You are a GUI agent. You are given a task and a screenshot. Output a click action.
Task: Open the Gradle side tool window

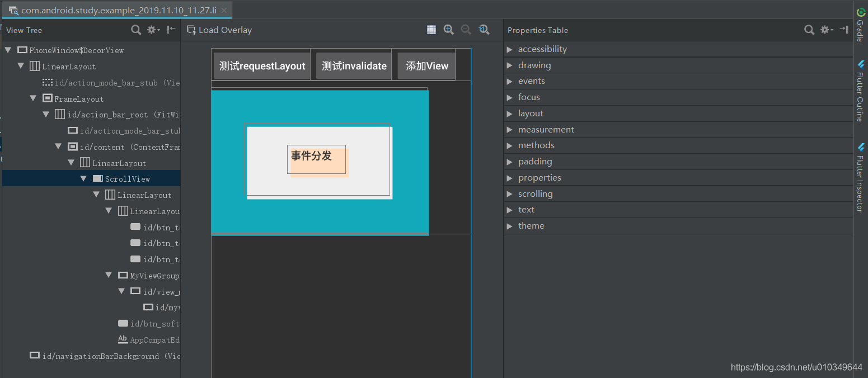[x=861, y=25]
